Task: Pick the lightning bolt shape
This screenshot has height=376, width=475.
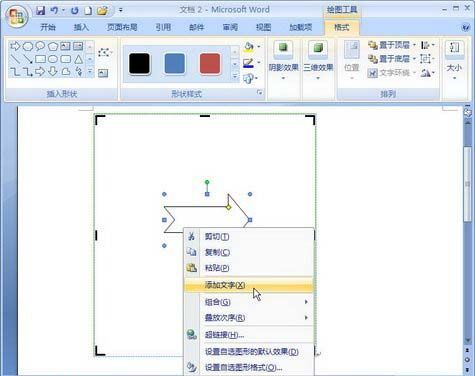Action: [79, 71]
